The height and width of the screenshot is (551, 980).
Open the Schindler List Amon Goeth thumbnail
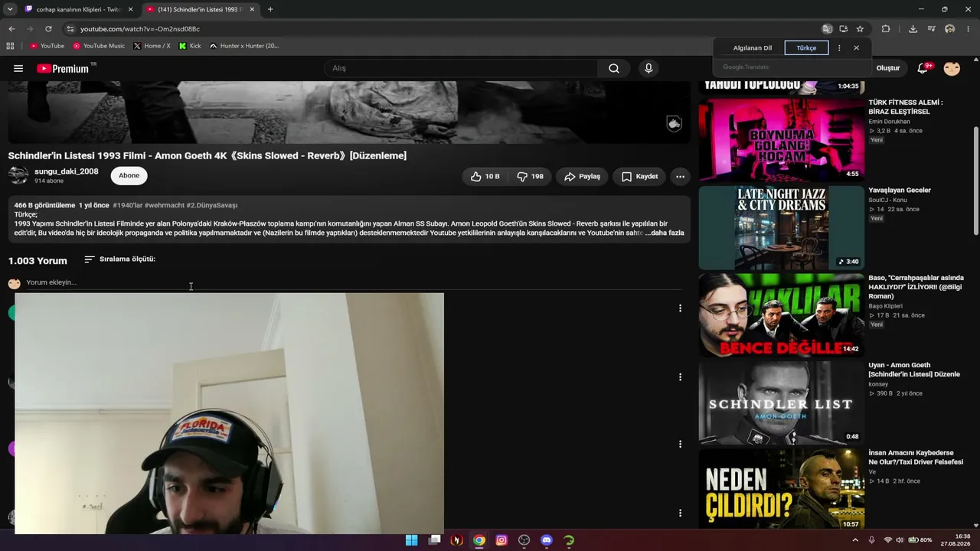[781, 403]
